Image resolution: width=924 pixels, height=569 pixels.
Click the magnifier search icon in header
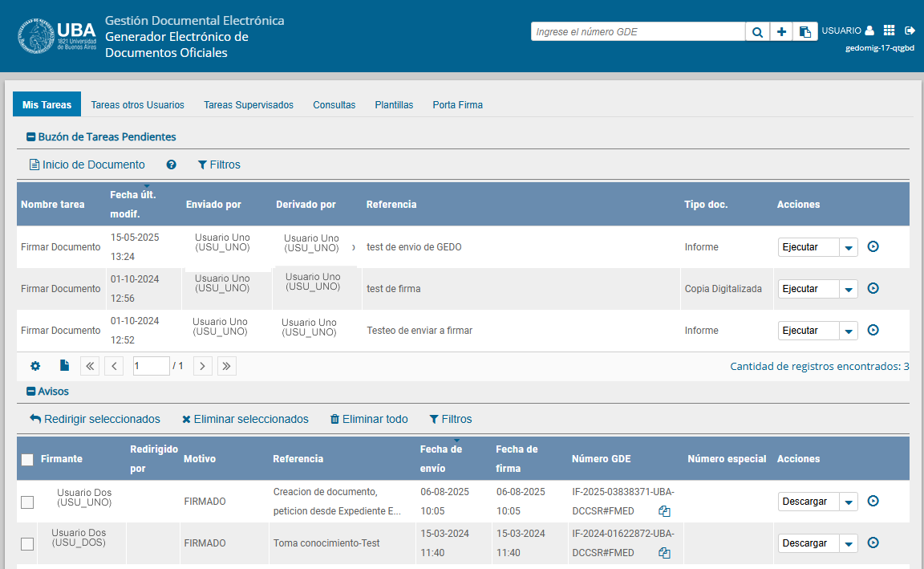757,31
